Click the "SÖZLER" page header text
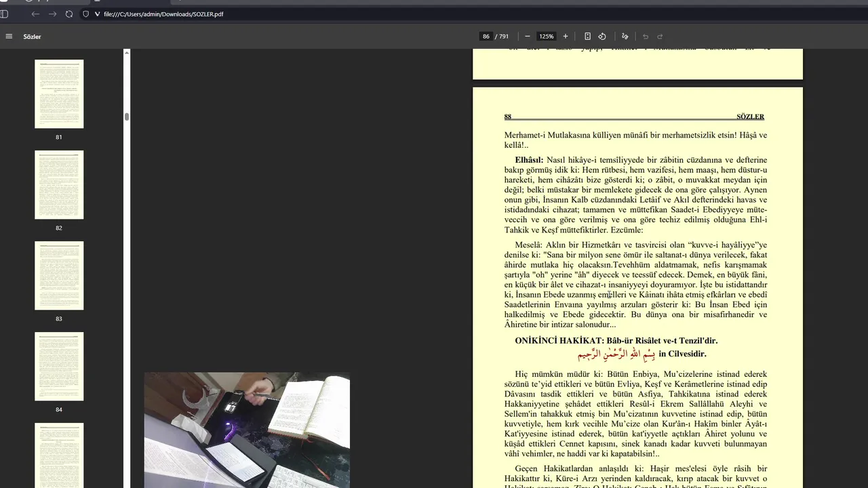 pos(751,117)
